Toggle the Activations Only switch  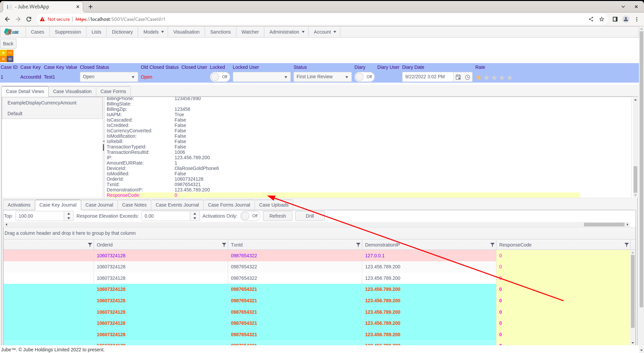250,216
